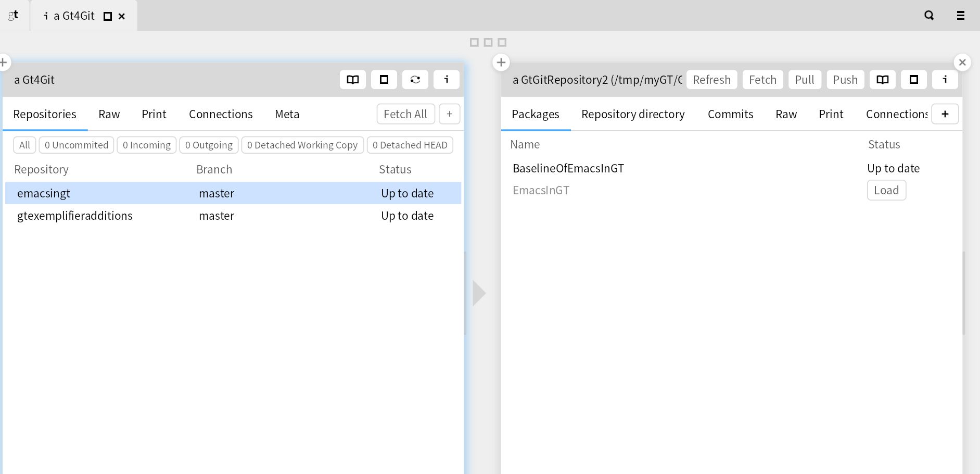This screenshot has width=980, height=474.
Task: Toggle the 0 Detached HEAD filter
Action: click(x=410, y=145)
